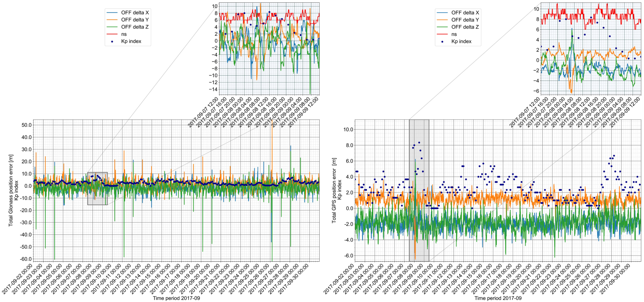The height and width of the screenshot is (302, 644).
Task: Click the red ns line in right legend
Action: pyautogui.click(x=442, y=34)
